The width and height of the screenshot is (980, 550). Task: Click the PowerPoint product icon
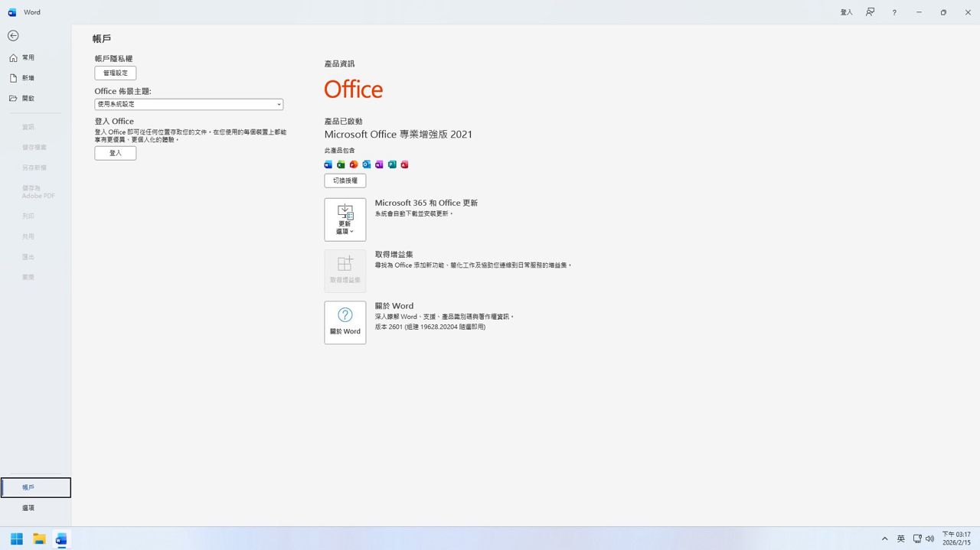pos(354,164)
